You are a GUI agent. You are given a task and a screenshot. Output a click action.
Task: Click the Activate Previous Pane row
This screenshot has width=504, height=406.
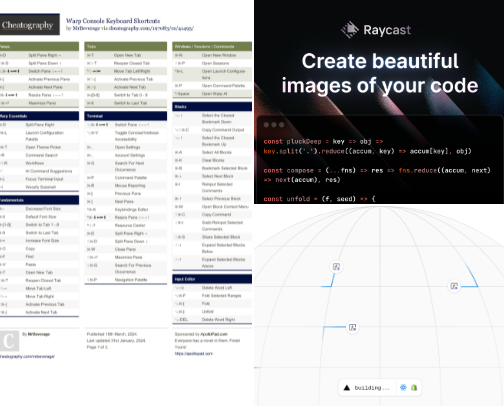coord(39,79)
